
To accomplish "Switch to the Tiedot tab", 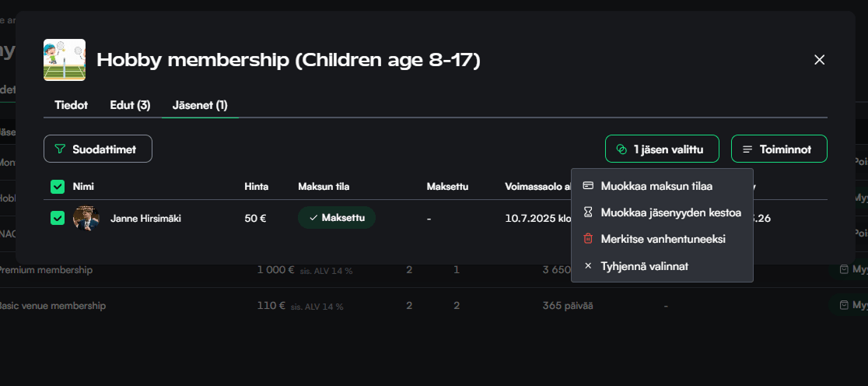I will click(x=71, y=105).
